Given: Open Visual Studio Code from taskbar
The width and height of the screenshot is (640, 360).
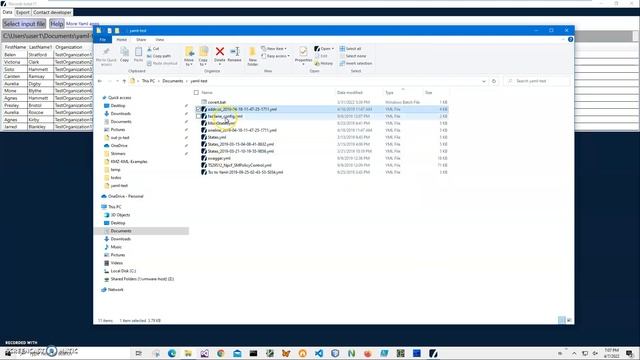Looking at the screenshot, I should point(319,353).
